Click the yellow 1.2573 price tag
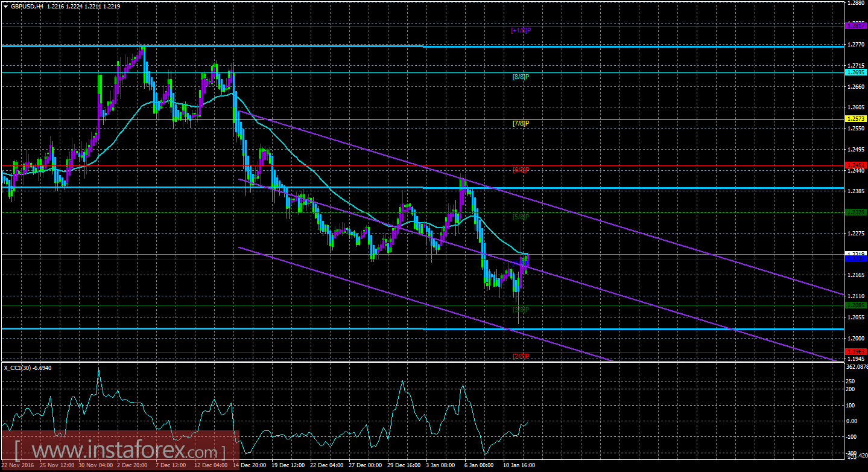The image size is (868, 472). point(856,119)
